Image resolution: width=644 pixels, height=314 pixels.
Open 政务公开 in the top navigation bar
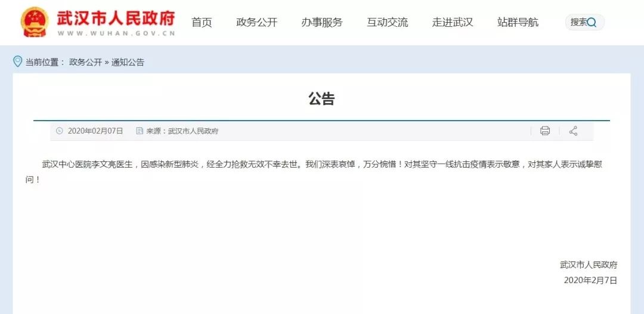point(256,23)
